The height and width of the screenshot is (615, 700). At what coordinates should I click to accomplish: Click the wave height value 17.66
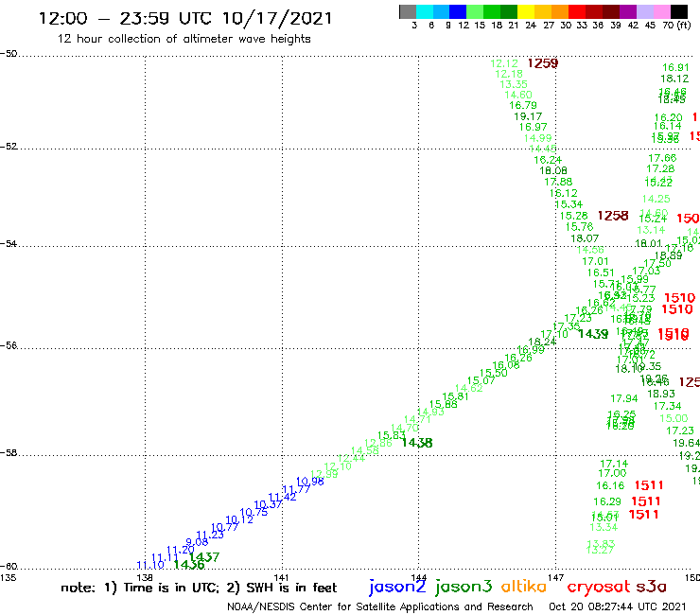(x=662, y=158)
